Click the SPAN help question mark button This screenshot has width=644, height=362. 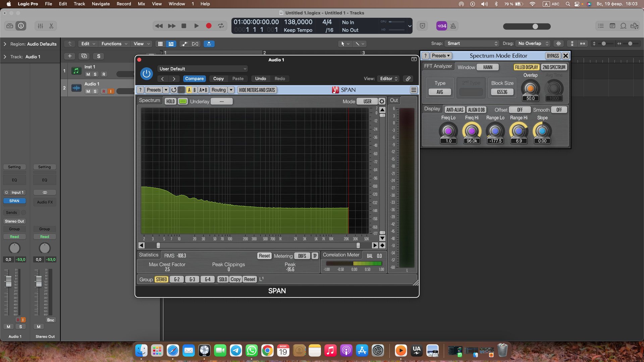[x=141, y=90]
